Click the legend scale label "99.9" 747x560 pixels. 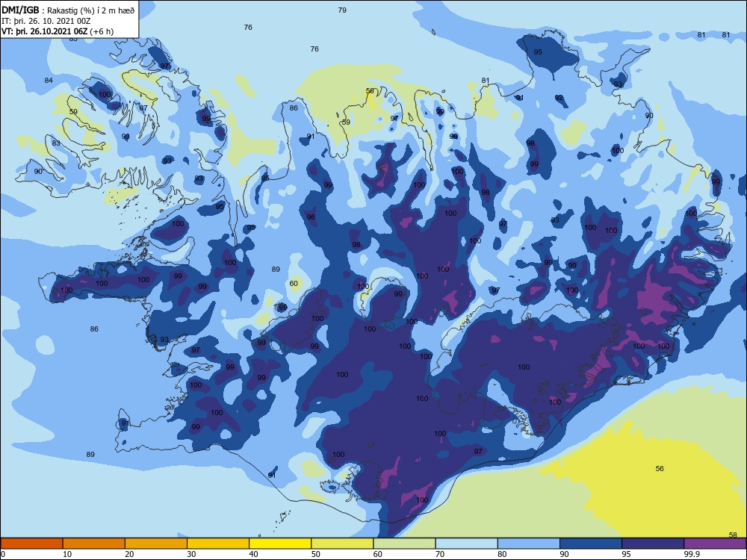pyautogui.click(x=692, y=554)
